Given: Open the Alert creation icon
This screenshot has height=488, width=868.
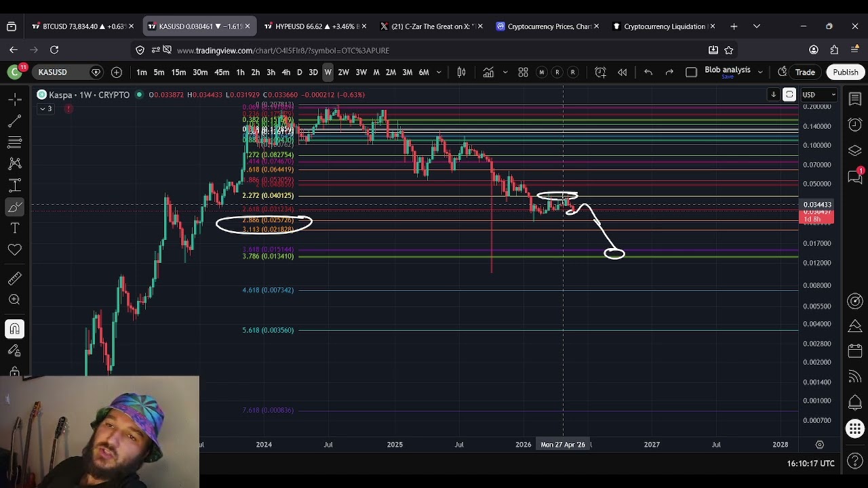Looking at the screenshot, I should pos(600,72).
